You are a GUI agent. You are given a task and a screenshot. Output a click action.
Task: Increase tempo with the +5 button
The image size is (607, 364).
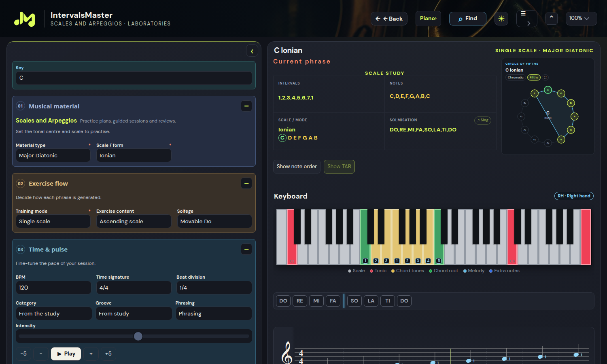(108, 354)
